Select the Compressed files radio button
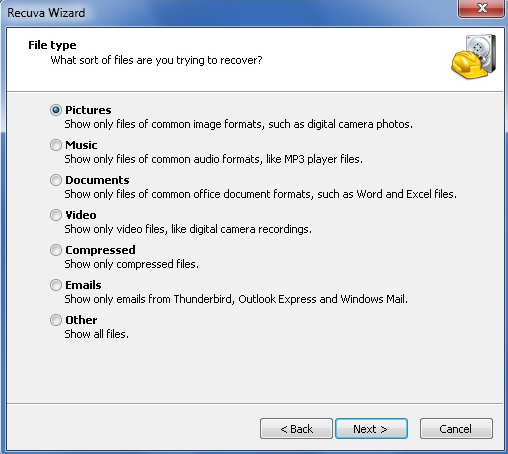508x454 pixels. [x=56, y=250]
